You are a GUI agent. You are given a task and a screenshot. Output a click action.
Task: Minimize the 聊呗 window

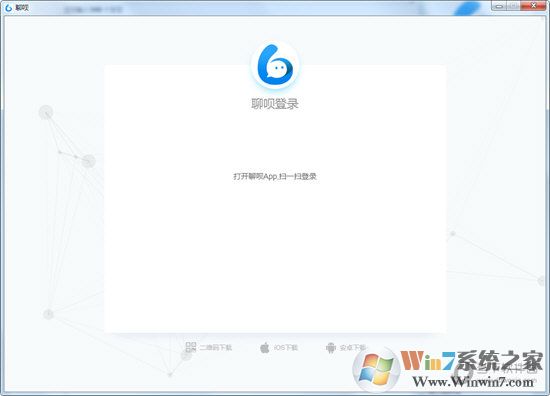pyautogui.click(x=499, y=6)
